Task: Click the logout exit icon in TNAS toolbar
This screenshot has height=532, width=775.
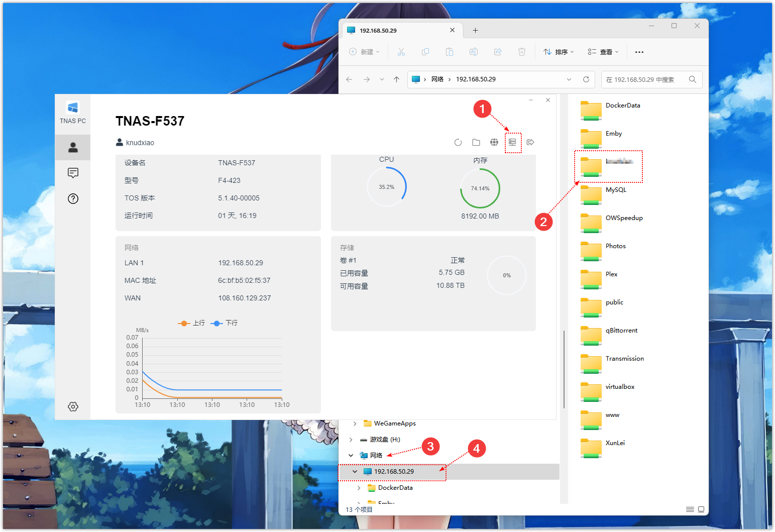Action: (530, 142)
